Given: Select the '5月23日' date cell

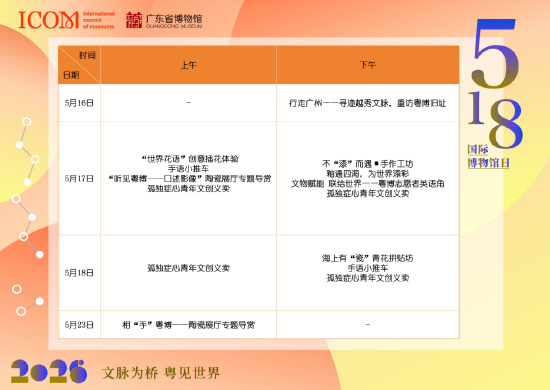Looking at the screenshot, I should coord(79,325).
